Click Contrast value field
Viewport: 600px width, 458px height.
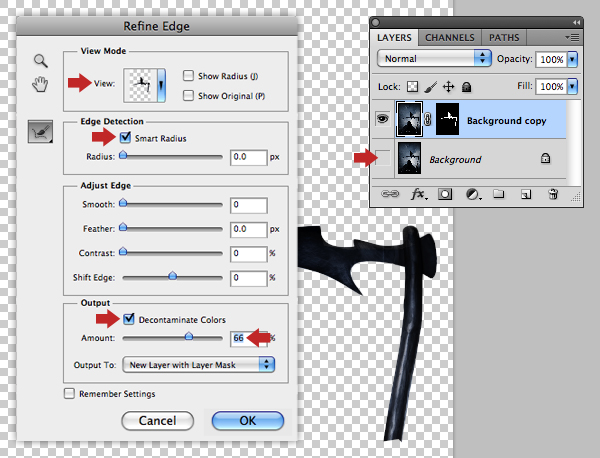[248, 254]
